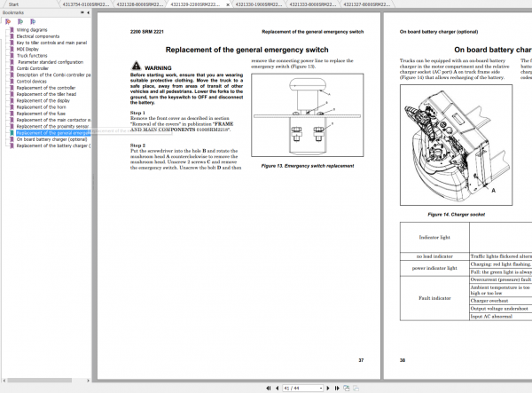The width and height of the screenshot is (532, 393).
Task: Switch to the 4321330-1900SRM22 tab
Action: pos(259,4)
